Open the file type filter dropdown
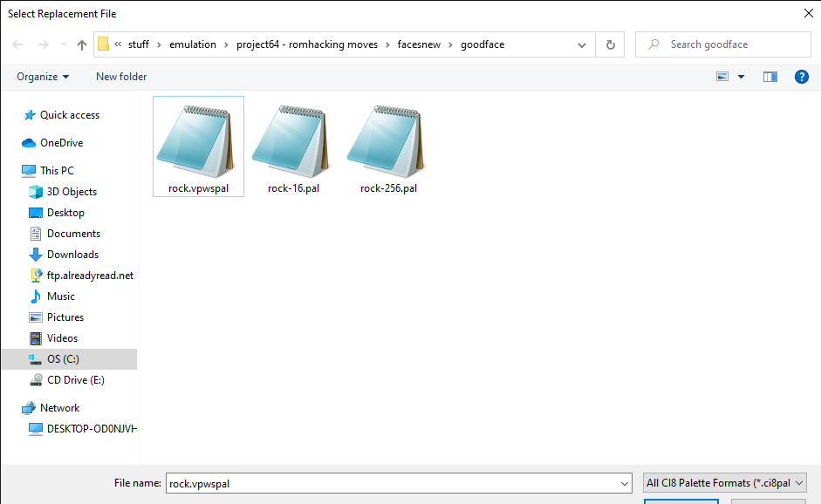821x504 pixels. tap(723, 483)
